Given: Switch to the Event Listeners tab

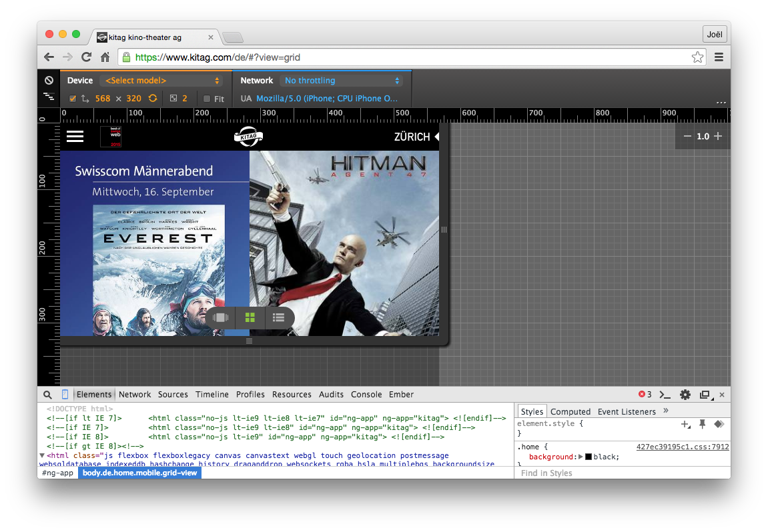Looking at the screenshot, I should point(627,411).
